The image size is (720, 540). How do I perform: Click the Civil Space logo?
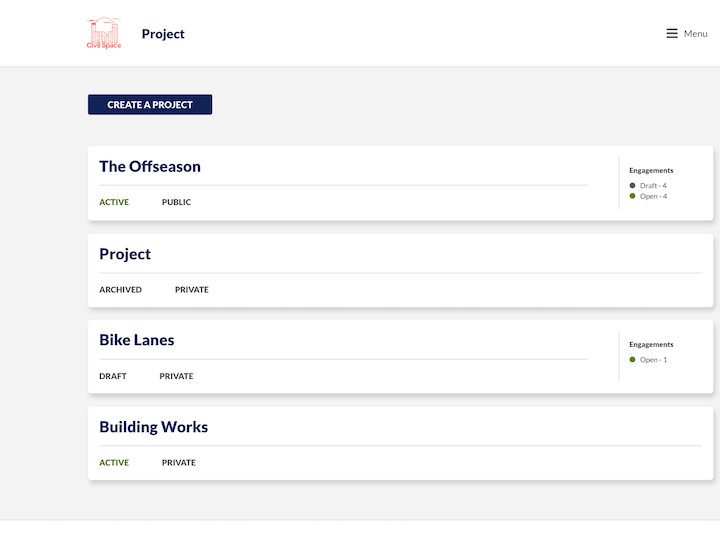coord(104,33)
